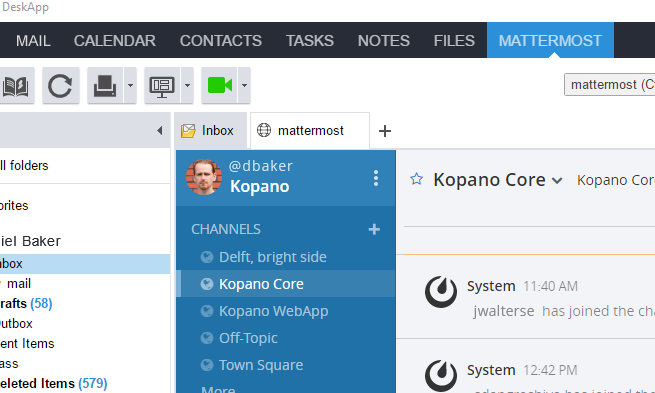Select the MATTERMOST section tab
Image resolution: width=655 pixels, height=393 pixels.
coord(550,41)
